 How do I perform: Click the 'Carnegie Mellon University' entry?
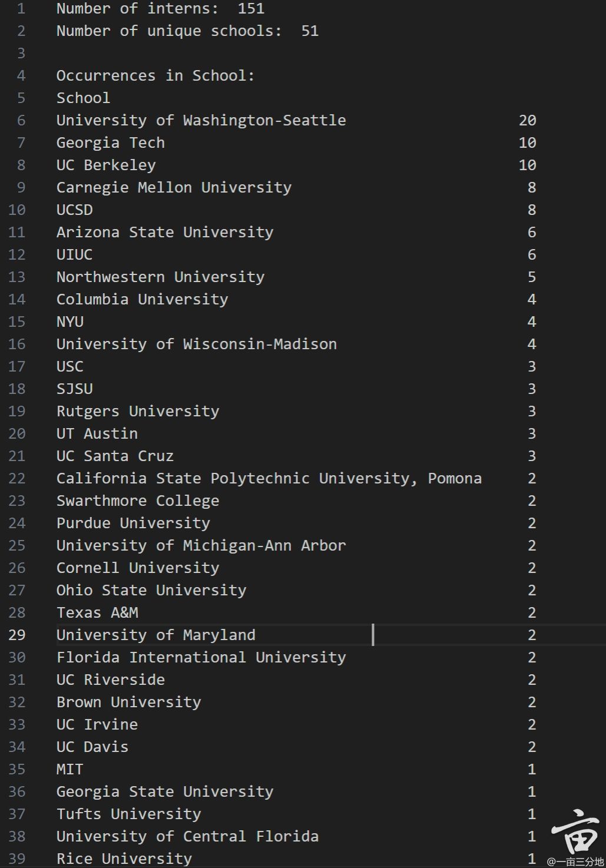coord(174,187)
